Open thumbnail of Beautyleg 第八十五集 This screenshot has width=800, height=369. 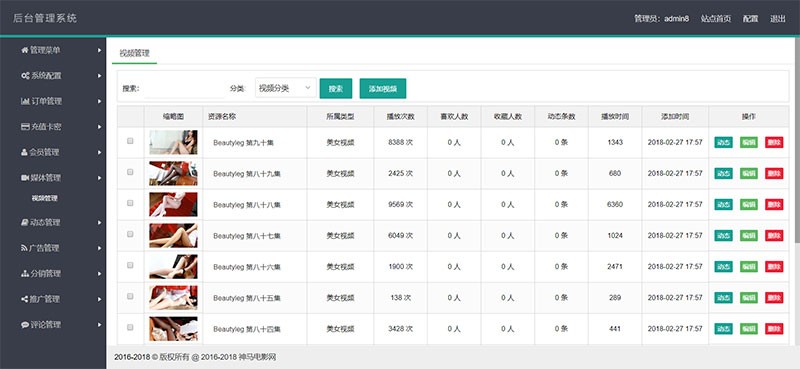[173, 298]
